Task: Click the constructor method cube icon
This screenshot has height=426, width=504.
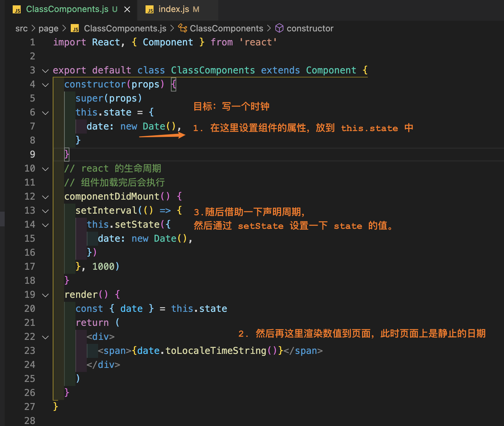Action: (x=279, y=28)
